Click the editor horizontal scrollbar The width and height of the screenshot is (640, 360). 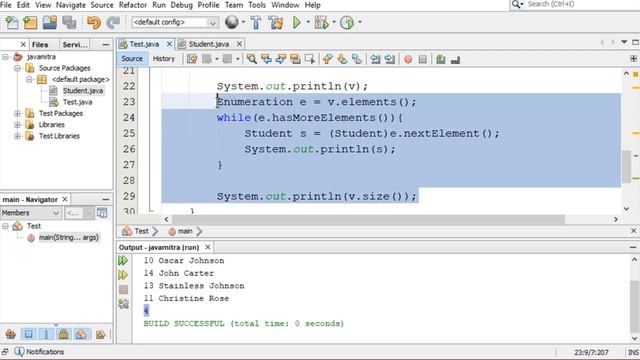coord(368,220)
